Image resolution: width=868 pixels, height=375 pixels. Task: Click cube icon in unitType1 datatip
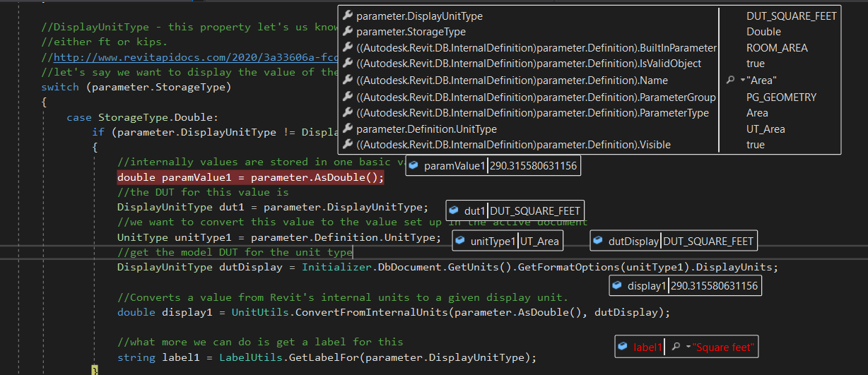[462, 242]
